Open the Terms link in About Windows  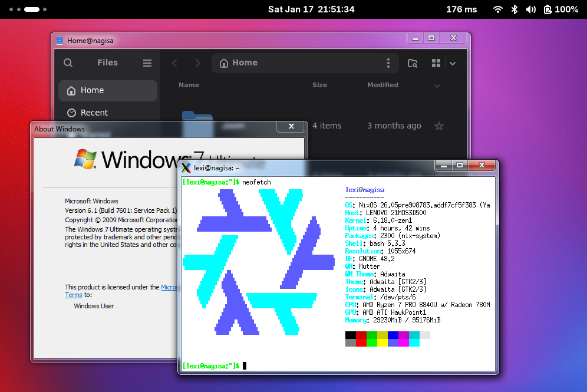(x=74, y=295)
